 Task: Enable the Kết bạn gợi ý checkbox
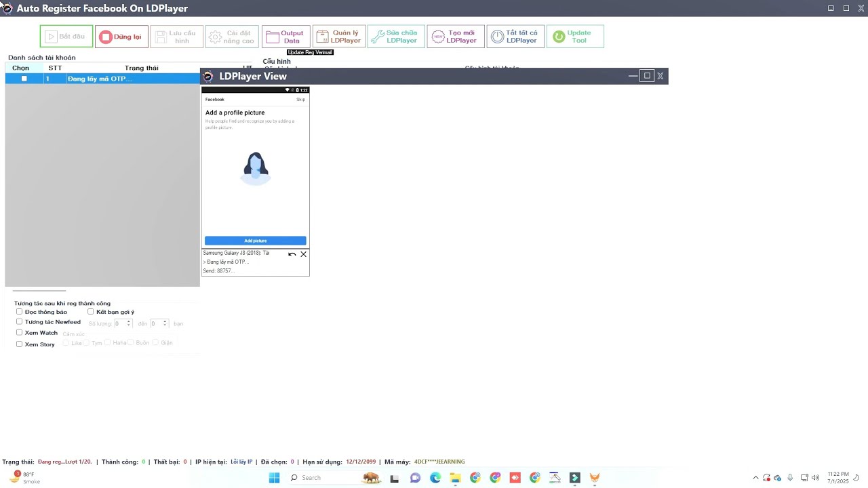(x=91, y=312)
